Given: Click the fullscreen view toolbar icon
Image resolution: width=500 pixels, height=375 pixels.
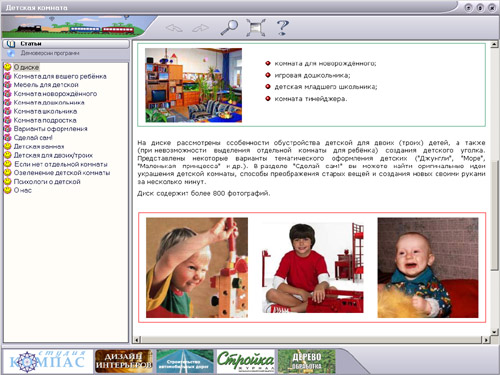Looking at the screenshot, I should [x=256, y=28].
